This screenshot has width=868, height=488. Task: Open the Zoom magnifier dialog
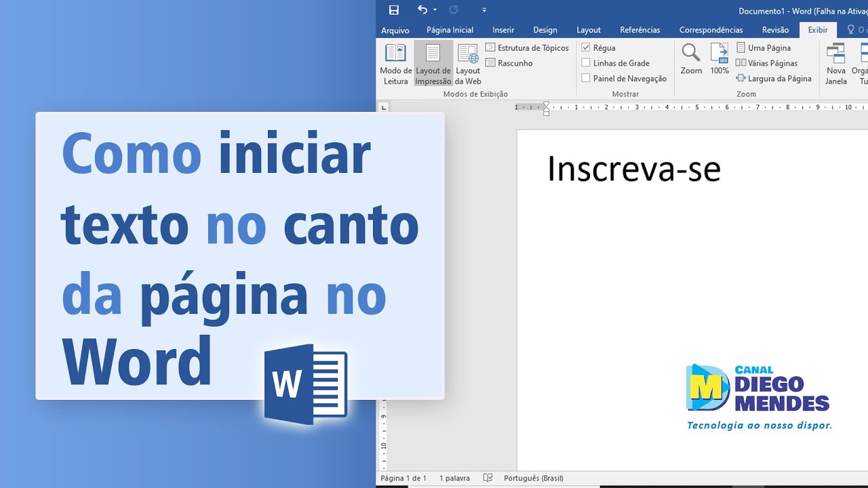click(691, 59)
